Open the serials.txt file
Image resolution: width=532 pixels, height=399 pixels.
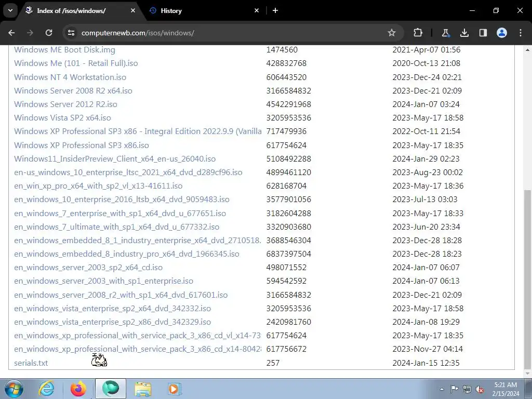(31, 363)
